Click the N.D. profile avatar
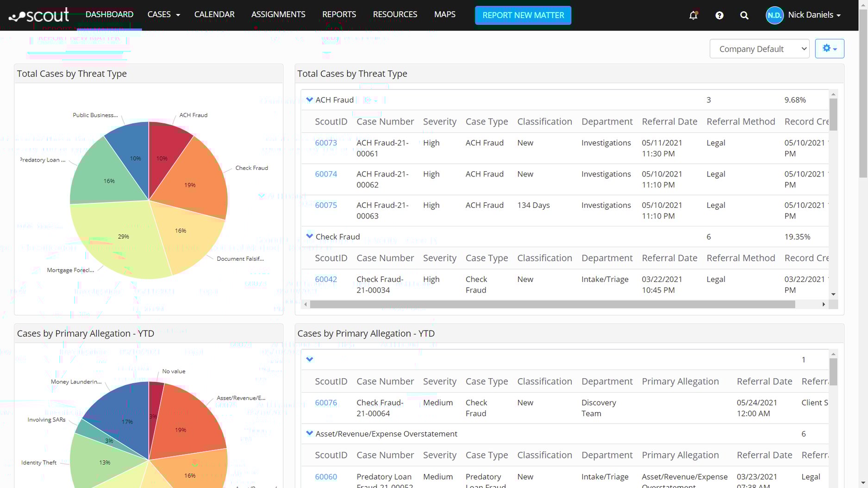This screenshot has height=488, width=868. (x=774, y=15)
